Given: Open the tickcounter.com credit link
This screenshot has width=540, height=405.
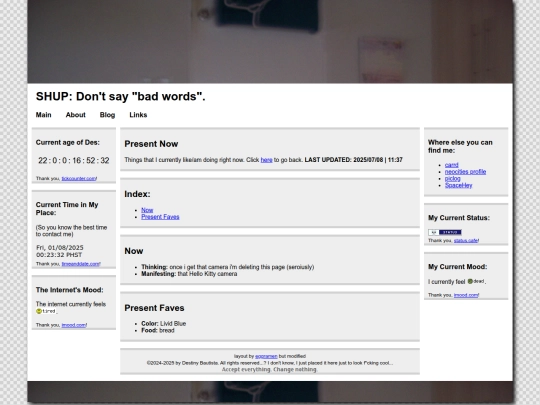Looking at the screenshot, I should [79, 178].
